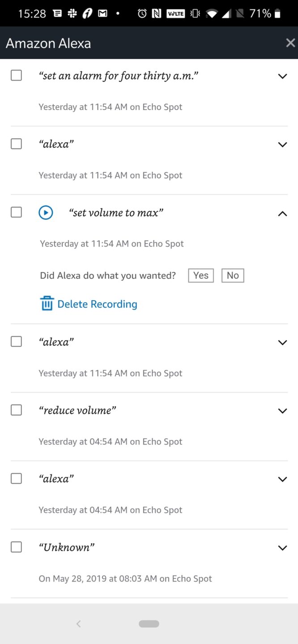This screenshot has height=644, width=298.
Task: Expand the "reduce volume" entry
Action: point(282,411)
